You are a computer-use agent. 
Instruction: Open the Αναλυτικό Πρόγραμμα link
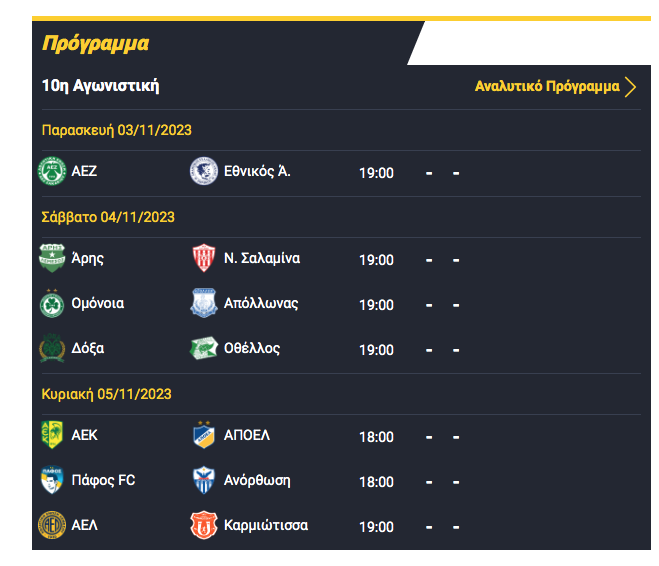(547, 87)
